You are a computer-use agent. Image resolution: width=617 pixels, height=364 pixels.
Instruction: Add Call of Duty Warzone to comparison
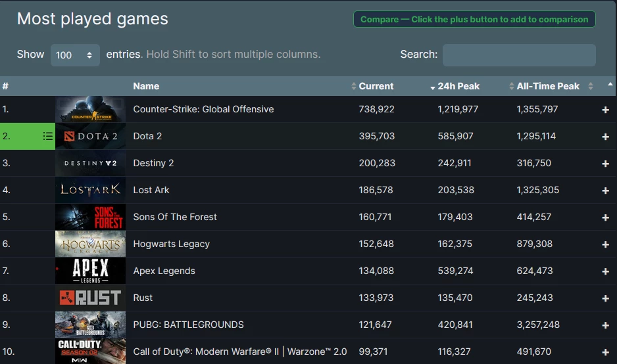pyautogui.click(x=605, y=352)
